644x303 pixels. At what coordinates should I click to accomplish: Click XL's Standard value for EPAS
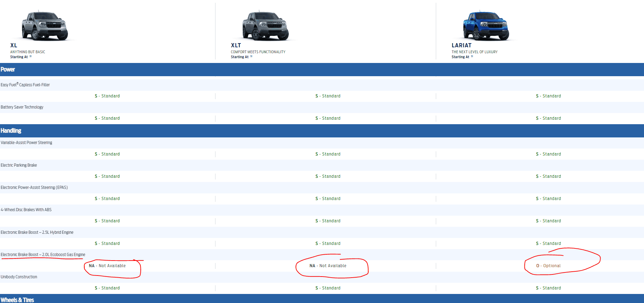point(107,199)
